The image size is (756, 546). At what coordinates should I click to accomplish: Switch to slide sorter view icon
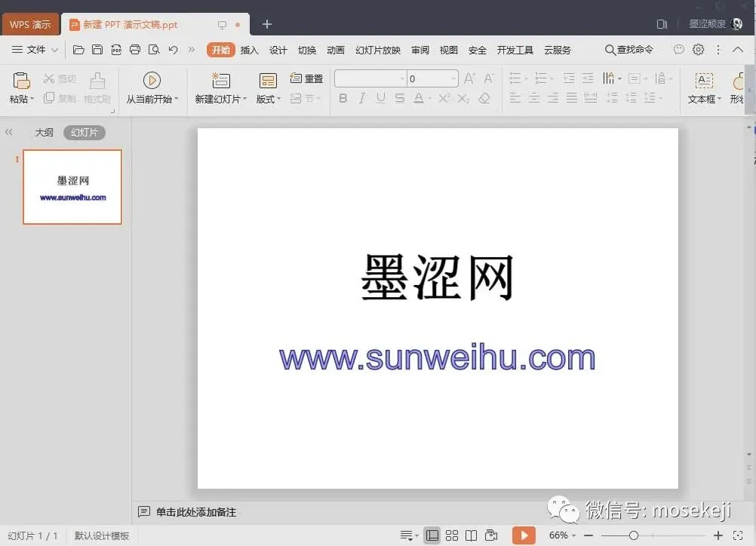click(x=452, y=535)
